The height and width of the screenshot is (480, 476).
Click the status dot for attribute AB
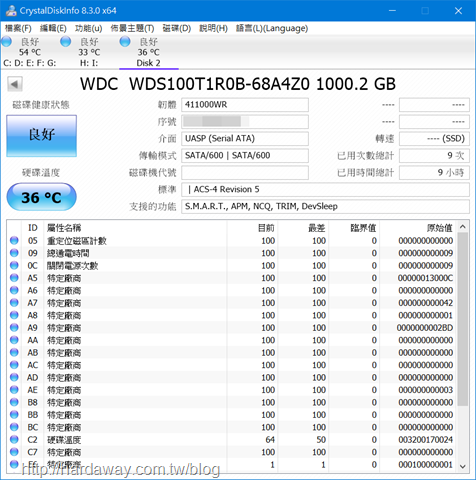[14, 352]
